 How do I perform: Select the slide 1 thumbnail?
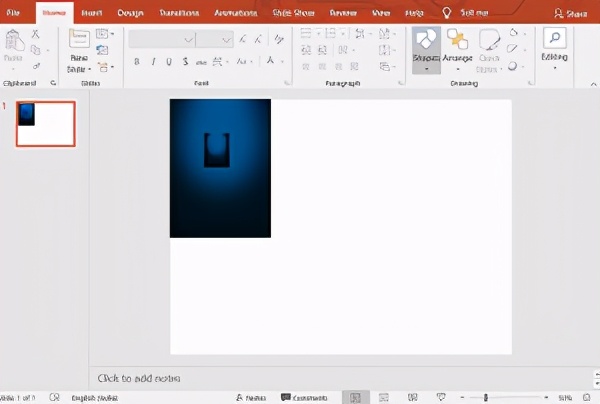(46, 124)
